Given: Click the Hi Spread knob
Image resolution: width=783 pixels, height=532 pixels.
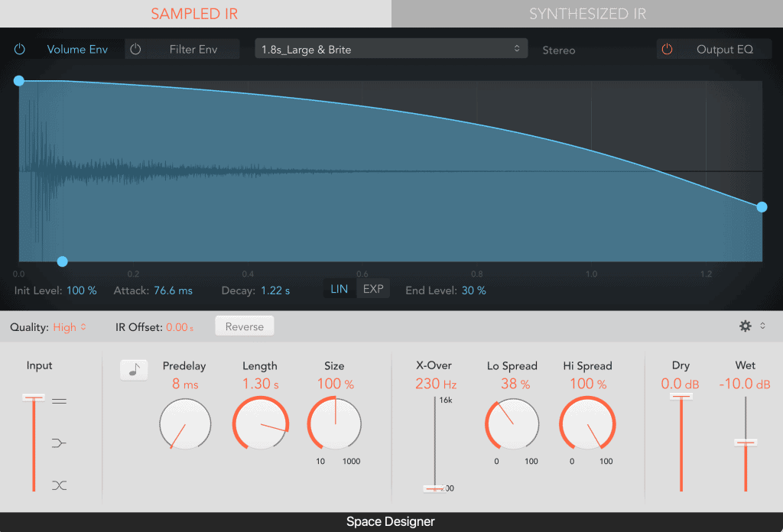Looking at the screenshot, I should pos(587,424).
